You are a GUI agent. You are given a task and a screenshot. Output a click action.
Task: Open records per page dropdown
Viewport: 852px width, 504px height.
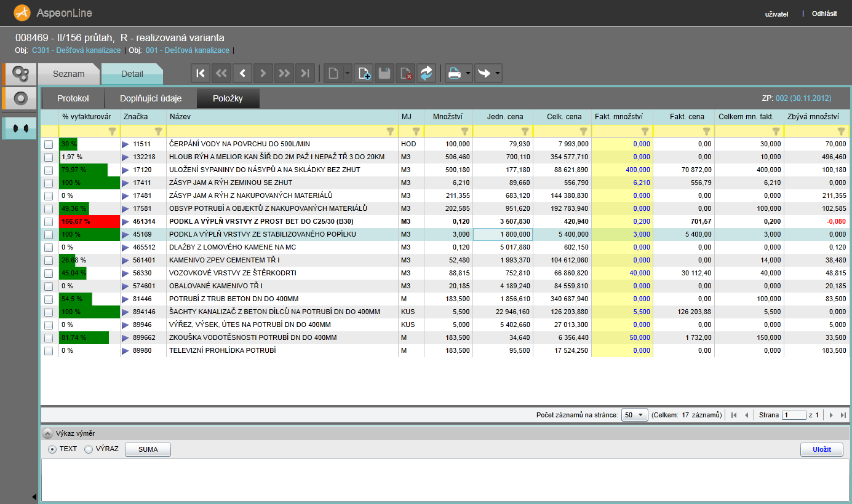(634, 415)
